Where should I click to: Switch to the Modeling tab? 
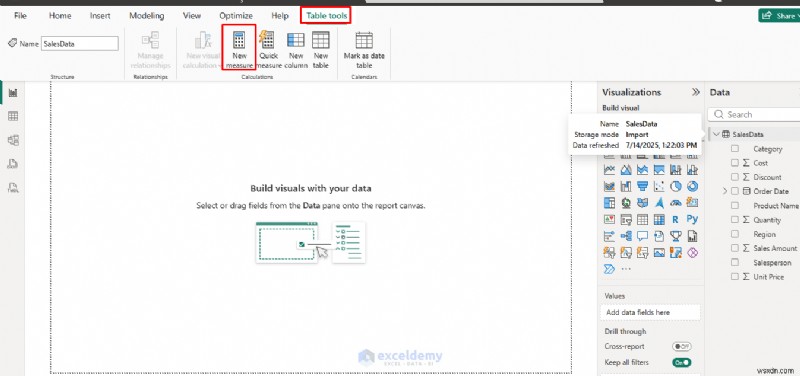click(x=146, y=16)
